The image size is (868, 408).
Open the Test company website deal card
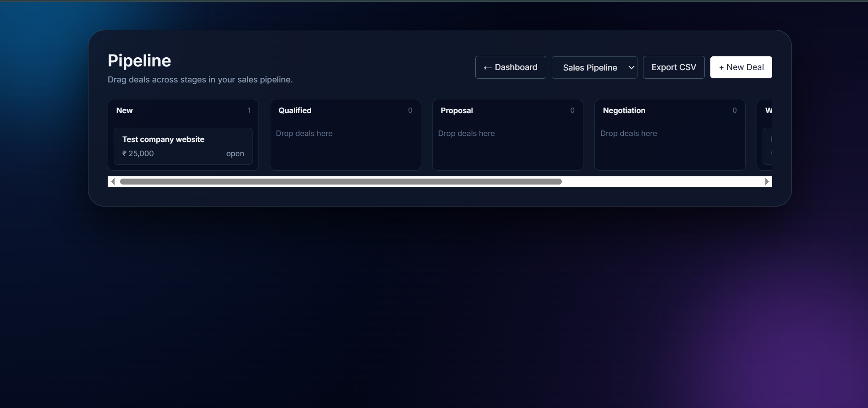183,146
